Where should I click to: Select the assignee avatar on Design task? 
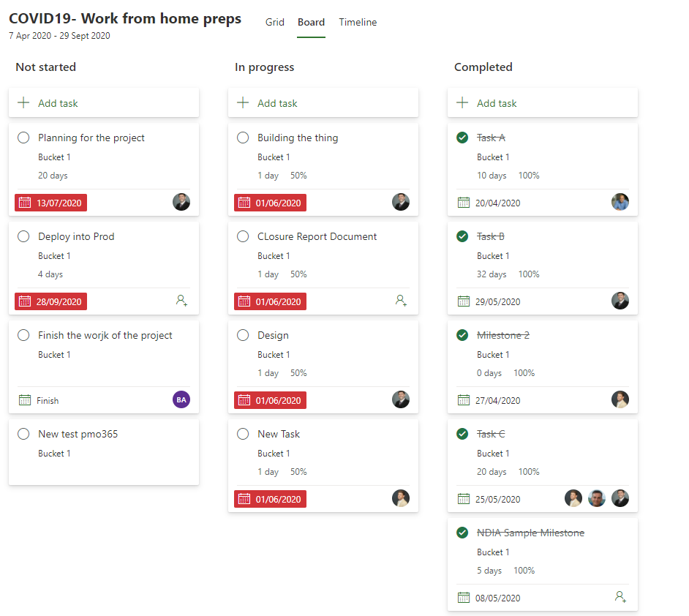[400, 399]
